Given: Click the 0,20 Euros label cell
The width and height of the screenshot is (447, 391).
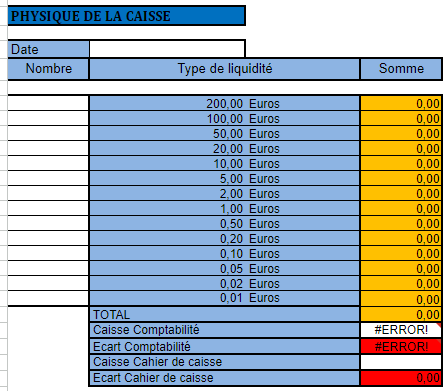Looking at the screenshot, I should point(225,238).
